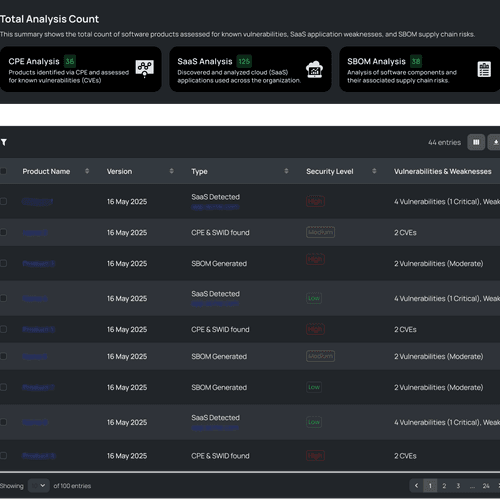Image resolution: width=500 pixels, height=500 pixels.
Task: Click the pagination ellipsis between 3 and 24
Action: tap(472, 486)
